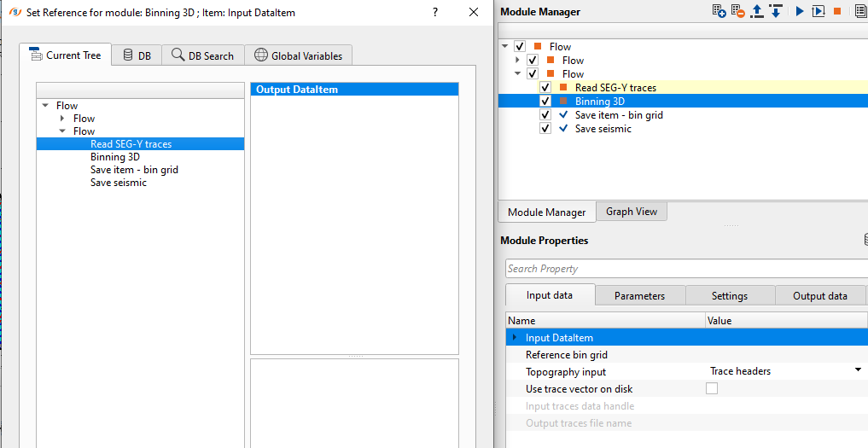Open the Parameters tab in Module Properties
The width and height of the screenshot is (868, 448).
[639, 296]
